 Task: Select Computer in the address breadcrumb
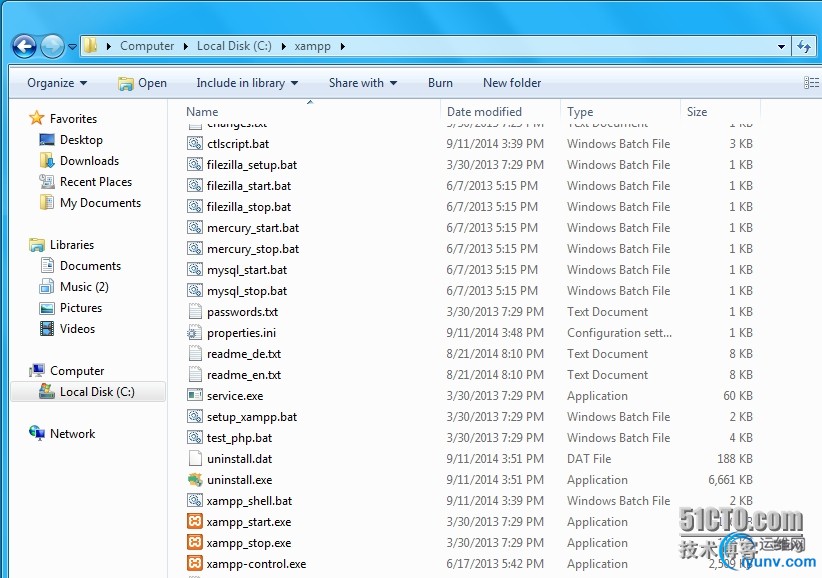point(147,46)
